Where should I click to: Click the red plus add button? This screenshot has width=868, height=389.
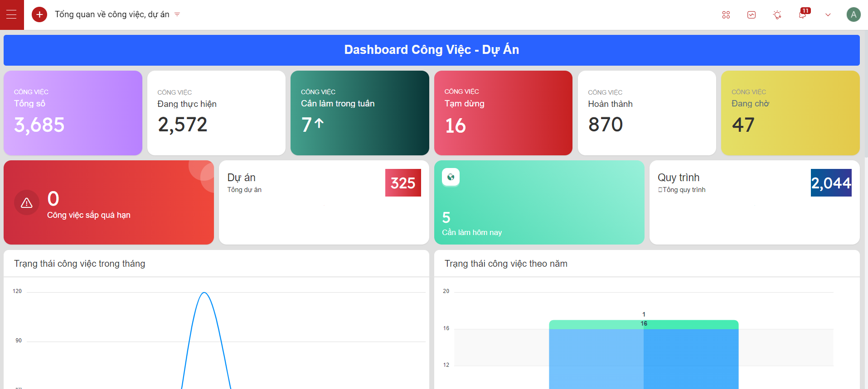[x=39, y=14]
